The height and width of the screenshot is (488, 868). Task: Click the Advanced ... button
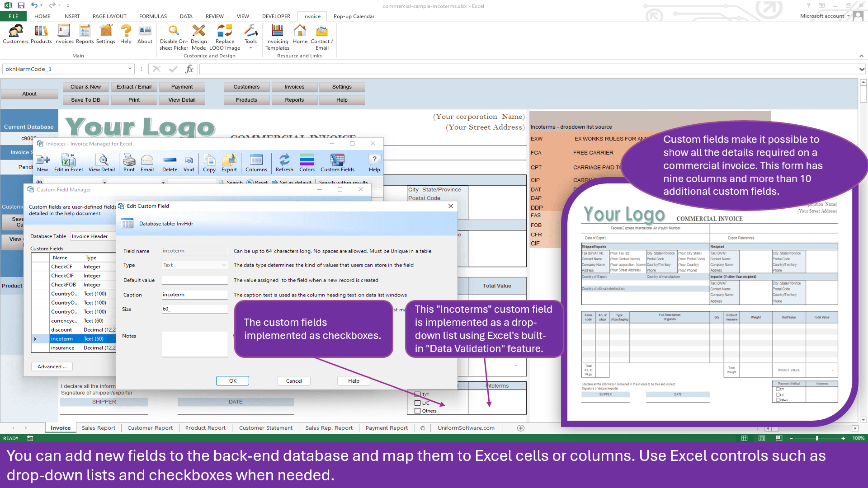pyautogui.click(x=52, y=366)
